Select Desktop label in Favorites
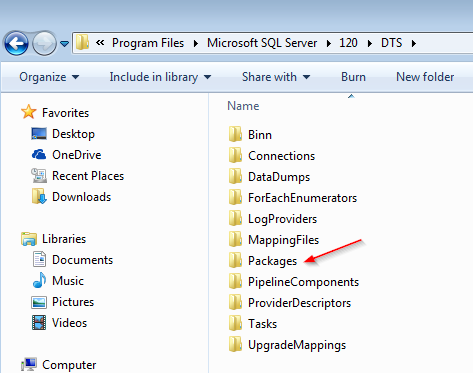Viewport: 473px width, 373px height. pyautogui.click(x=73, y=134)
